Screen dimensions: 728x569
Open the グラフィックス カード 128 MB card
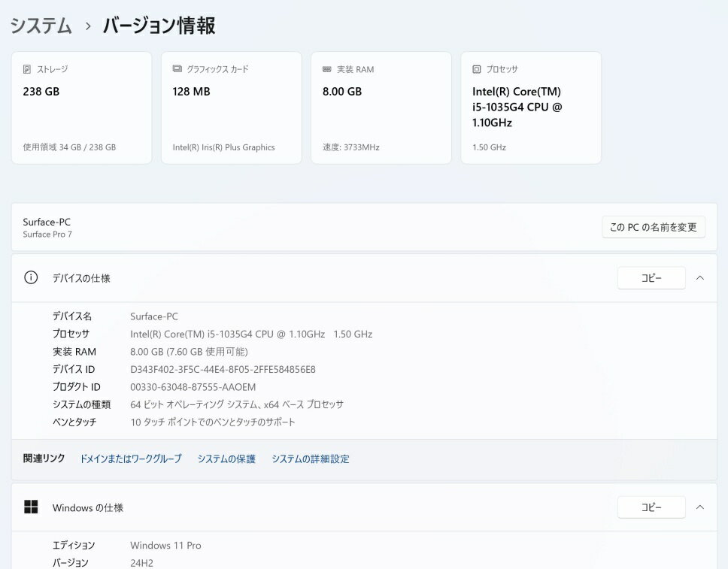click(x=231, y=107)
